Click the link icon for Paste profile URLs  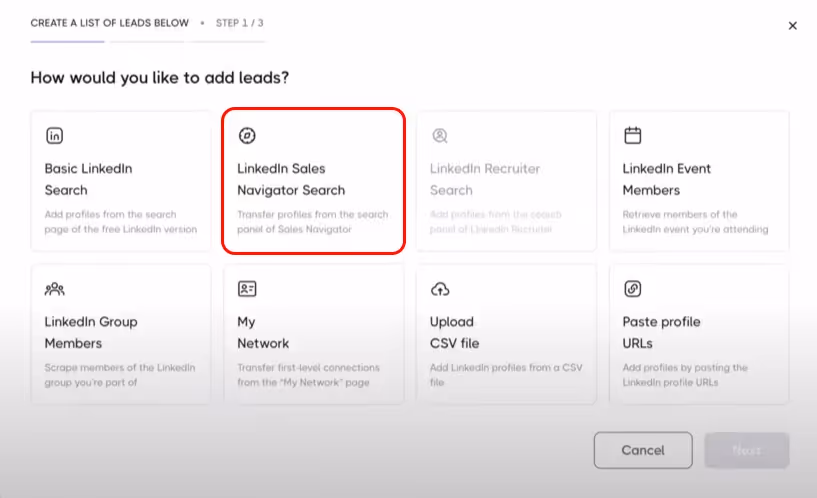(x=633, y=289)
